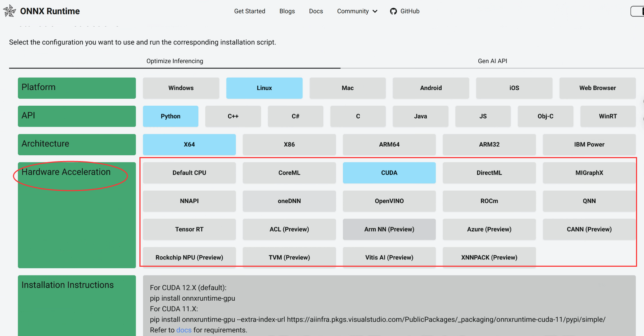The image size is (644, 336).
Task: Choose the C API button
Action: 358,116
